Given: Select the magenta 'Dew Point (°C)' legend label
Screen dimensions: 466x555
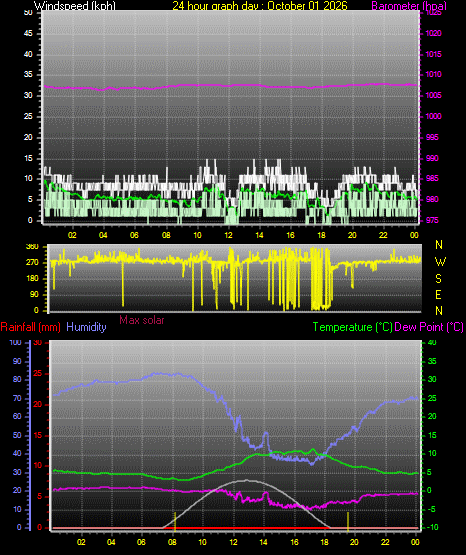Looking at the screenshot, I should [x=429, y=327].
